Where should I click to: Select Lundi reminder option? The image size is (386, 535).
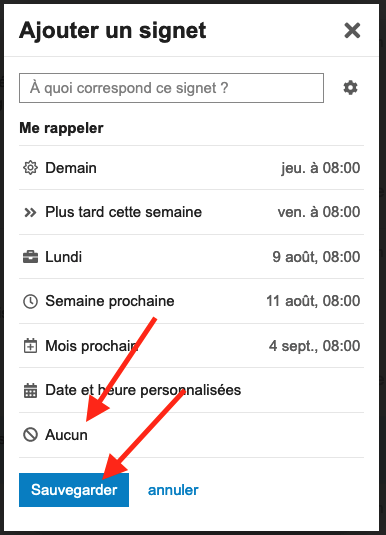(x=191, y=257)
